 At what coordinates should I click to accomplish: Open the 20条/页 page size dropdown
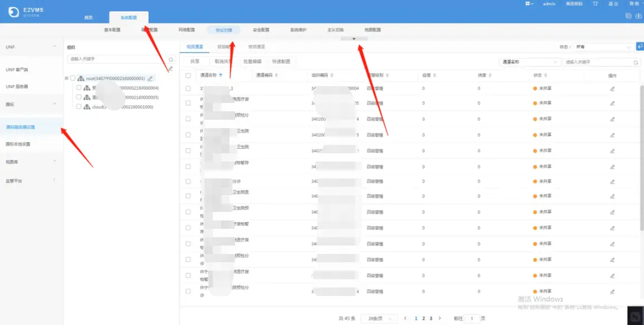[379, 318]
